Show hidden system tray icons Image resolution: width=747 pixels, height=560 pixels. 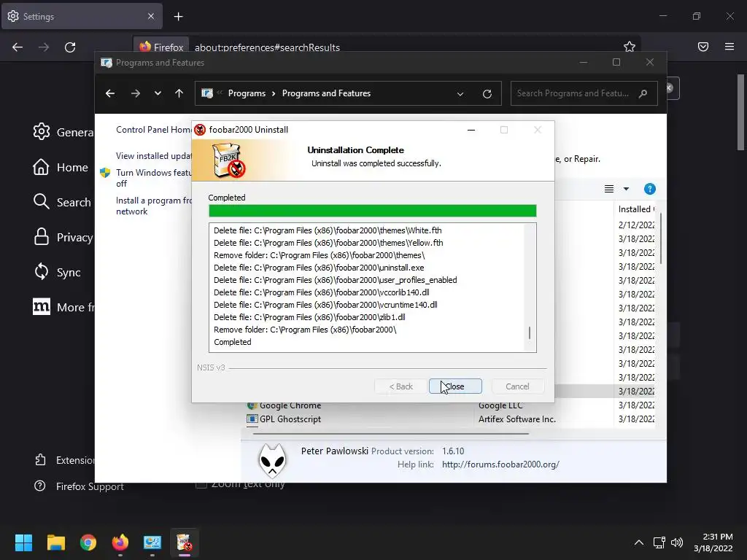click(x=639, y=542)
